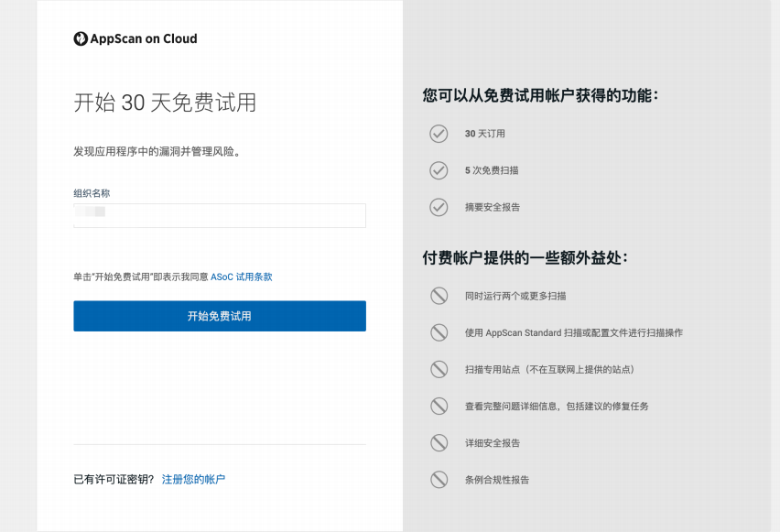Click the 组织名称 field label
Viewport: 780px width, 532px height.
[92, 193]
